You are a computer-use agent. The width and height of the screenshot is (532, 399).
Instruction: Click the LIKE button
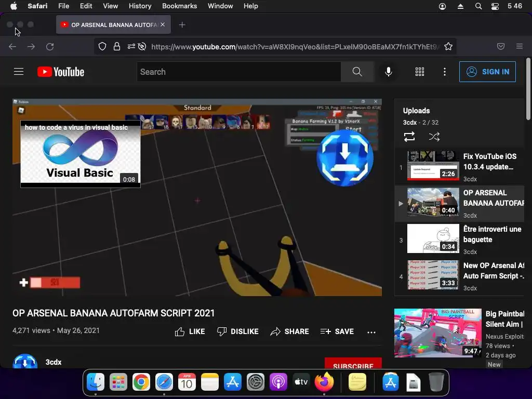[x=190, y=331]
